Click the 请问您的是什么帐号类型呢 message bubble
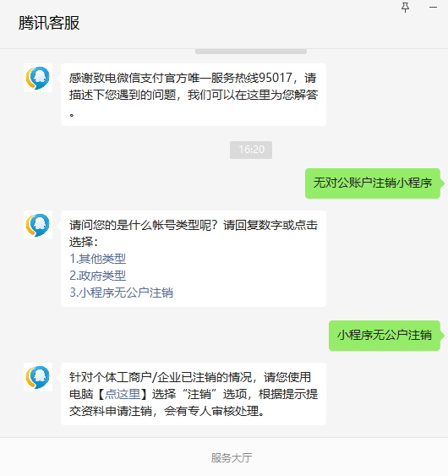 pos(194,259)
